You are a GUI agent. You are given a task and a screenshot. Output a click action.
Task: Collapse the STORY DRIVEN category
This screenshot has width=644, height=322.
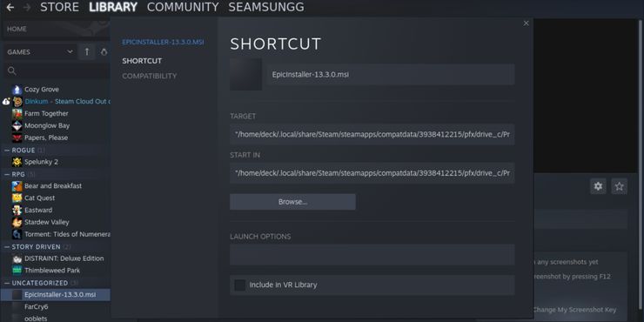pos(7,247)
